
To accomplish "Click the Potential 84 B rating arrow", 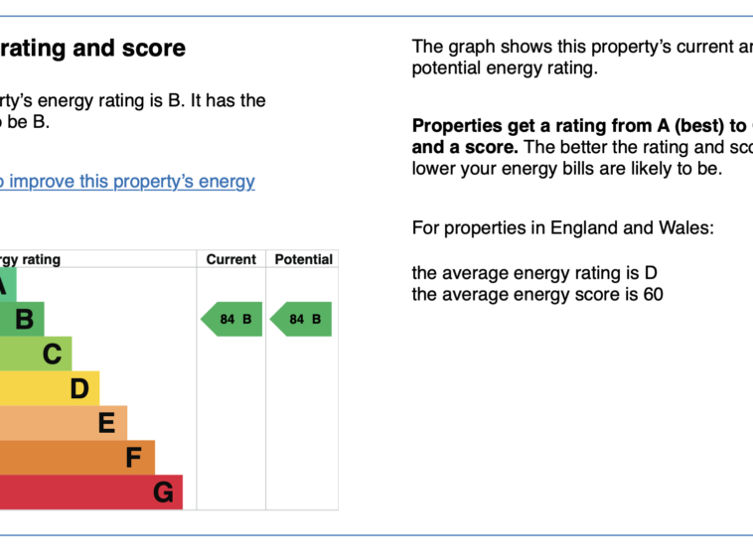I will pyautogui.click(x=301, y=319).
